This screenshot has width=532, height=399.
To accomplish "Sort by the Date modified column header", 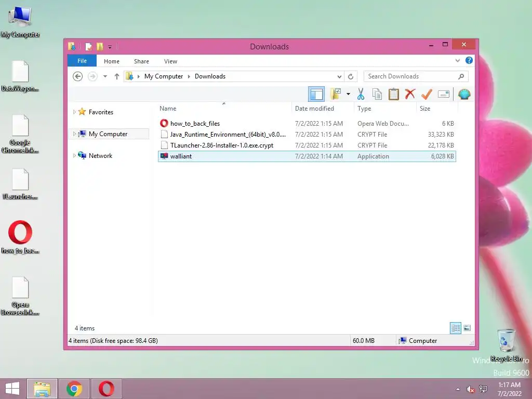I will pyautogui.click(x=323, y=108).
